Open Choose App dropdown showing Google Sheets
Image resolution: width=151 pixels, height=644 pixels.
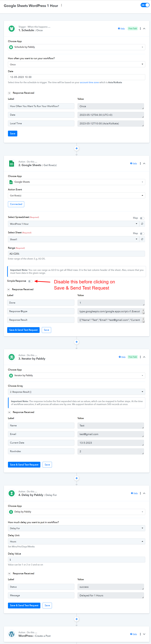76,182
